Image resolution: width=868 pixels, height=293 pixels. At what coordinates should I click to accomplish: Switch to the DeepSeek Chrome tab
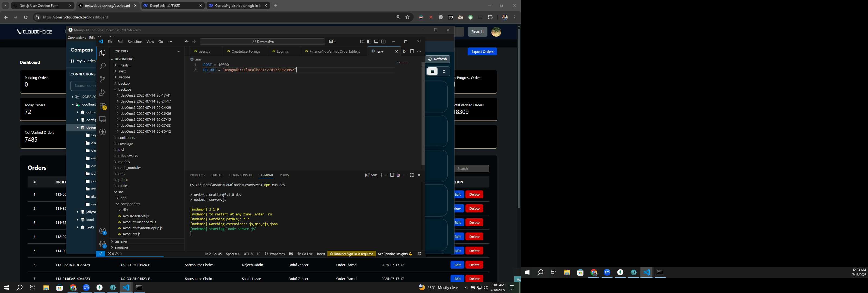pos(173,6)
